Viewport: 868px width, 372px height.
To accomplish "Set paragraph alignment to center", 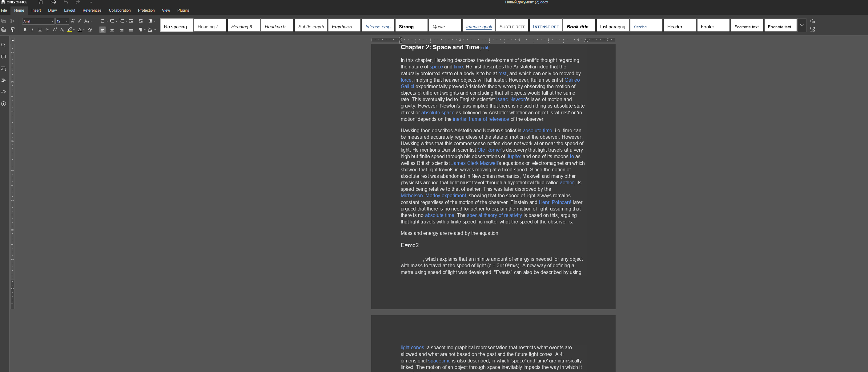I will click(112, 30).
